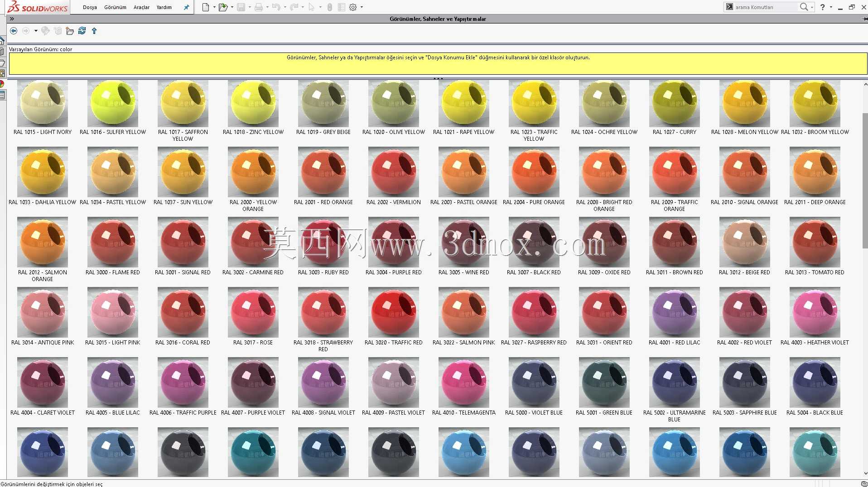Click the command search input field

(x=766, y=7)
